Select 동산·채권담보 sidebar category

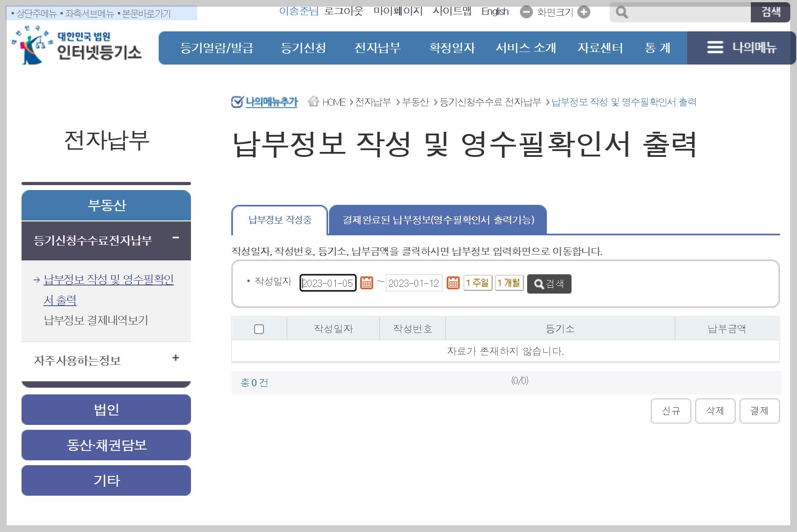[x=106, y=445]
